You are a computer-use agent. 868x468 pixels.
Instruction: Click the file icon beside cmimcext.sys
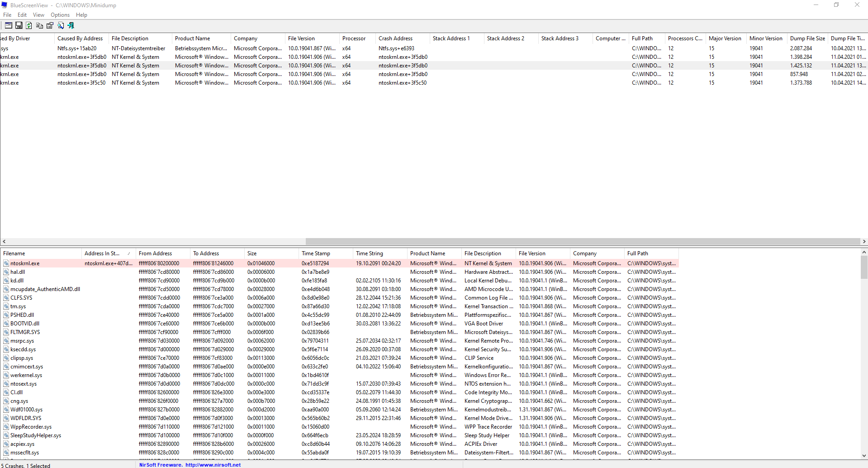[6, 367]
